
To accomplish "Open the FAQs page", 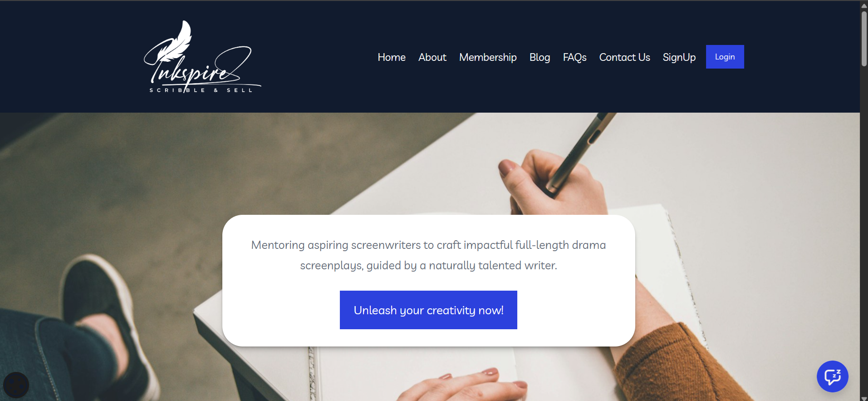I will click(574, 57).
